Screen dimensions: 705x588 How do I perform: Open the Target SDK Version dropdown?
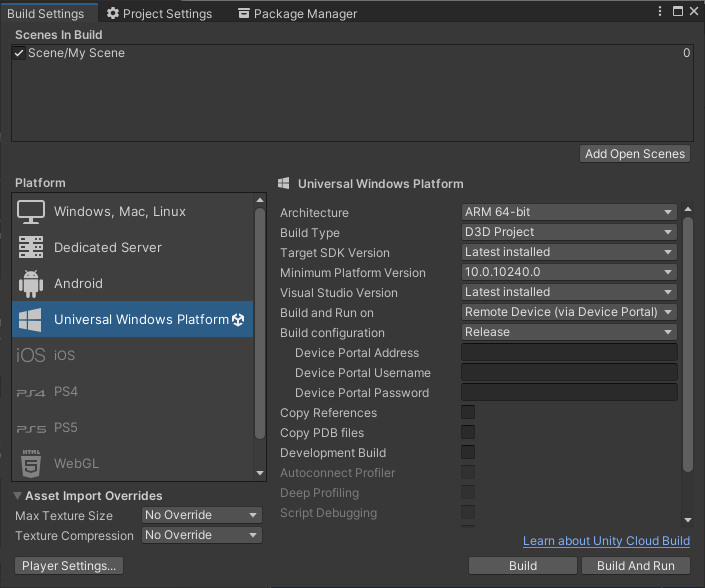tap(569, 252)
